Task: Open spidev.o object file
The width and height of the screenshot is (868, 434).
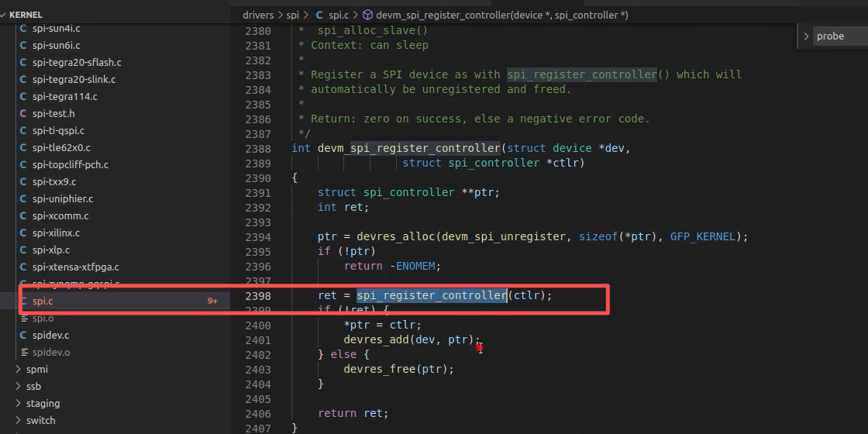Action: 51,353
